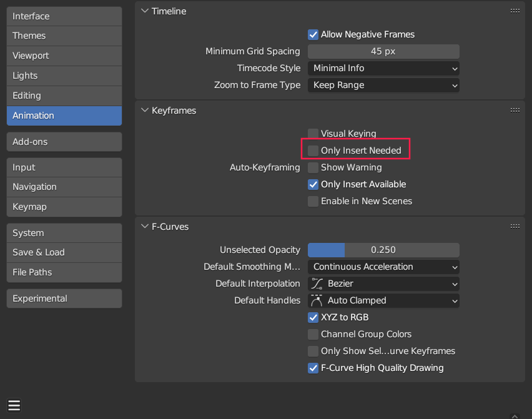
Task: Click the grip dots icon on Keyframes panel
Action: point(515,109)
